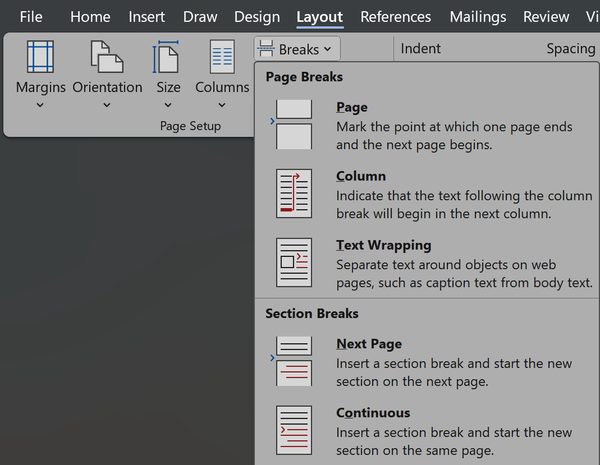Select the Page break icon

click(294, 124)
